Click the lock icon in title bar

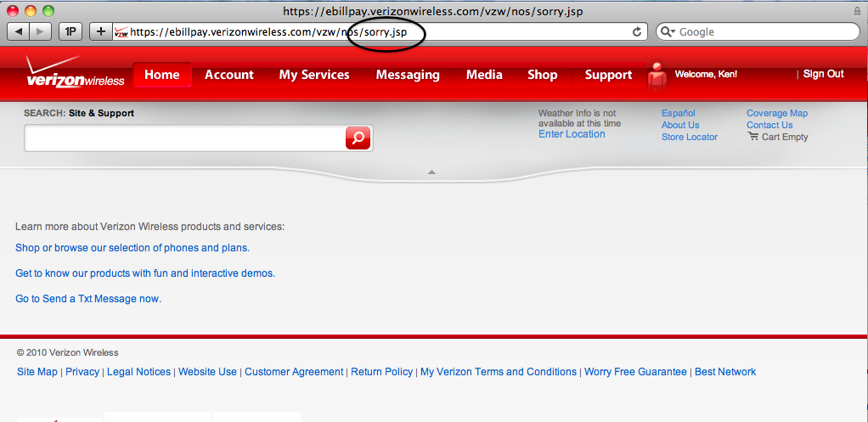[858, 10]
